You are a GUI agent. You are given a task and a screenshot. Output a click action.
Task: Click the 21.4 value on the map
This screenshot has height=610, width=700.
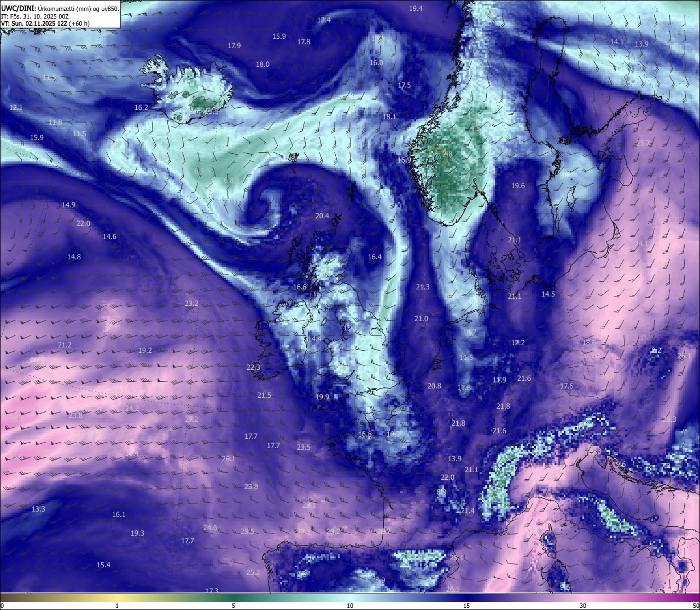click(468, 510)
